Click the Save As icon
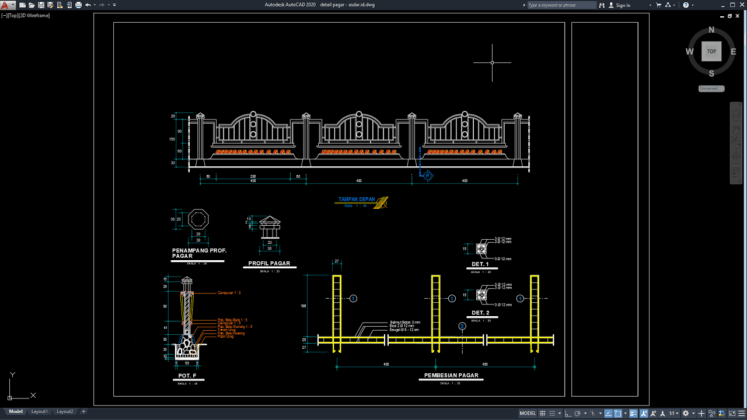 coord(50,5)
